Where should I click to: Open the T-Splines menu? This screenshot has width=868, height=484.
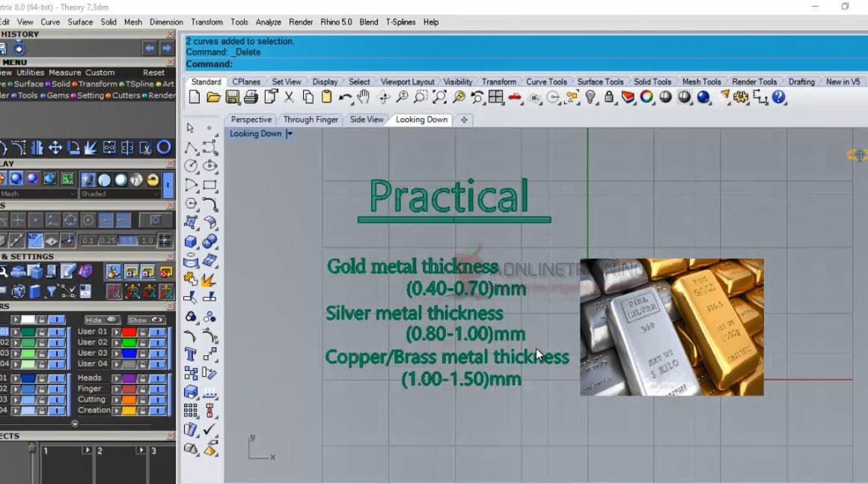[x=401, y=22]
